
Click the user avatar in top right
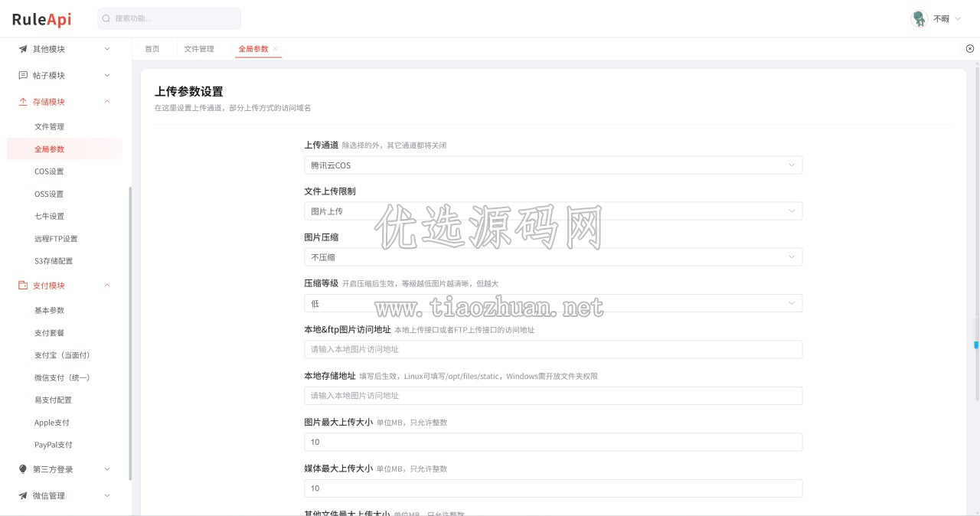pyautogui.click(x=920, y=18)
